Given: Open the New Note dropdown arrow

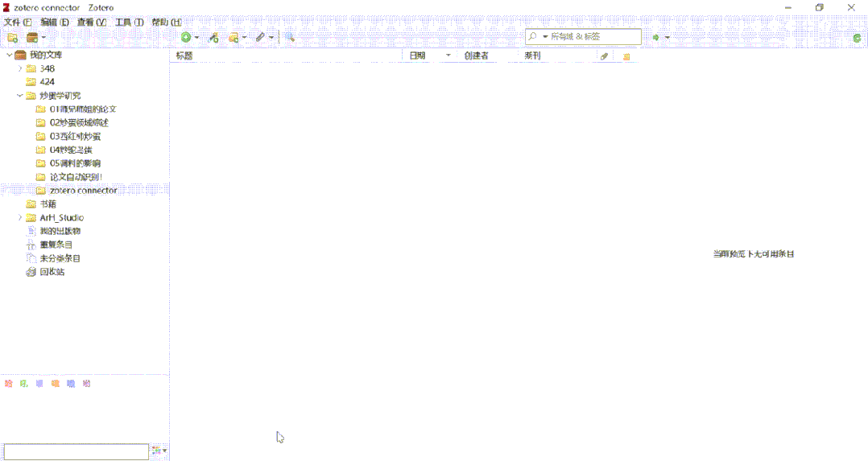Looking at the screenshot, I should [x=244, y=38].
